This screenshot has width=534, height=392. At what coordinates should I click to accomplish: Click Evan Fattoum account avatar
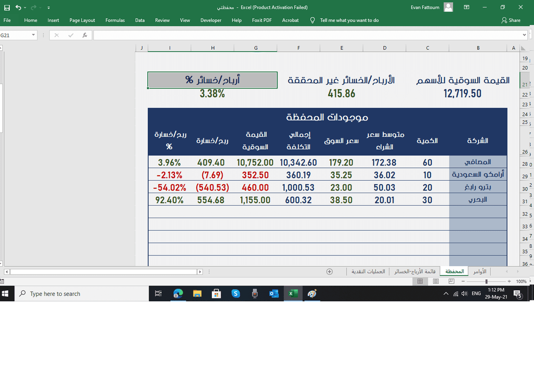click(x=449, y=7)
